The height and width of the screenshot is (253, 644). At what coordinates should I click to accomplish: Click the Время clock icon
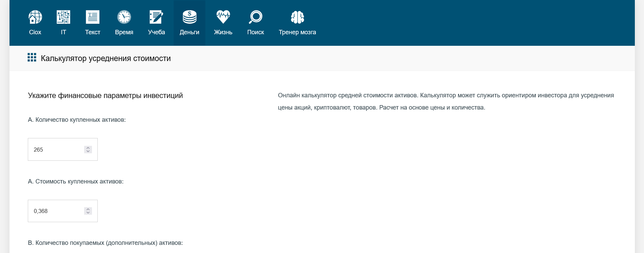(124, 17)
